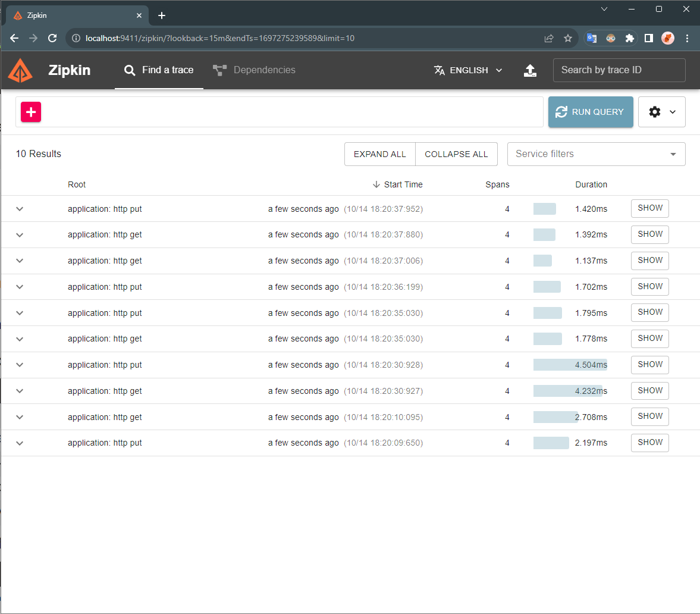Click the 2.708ms duration bar
Viewport: 700px width, 614px height.
tap(555, 417)
